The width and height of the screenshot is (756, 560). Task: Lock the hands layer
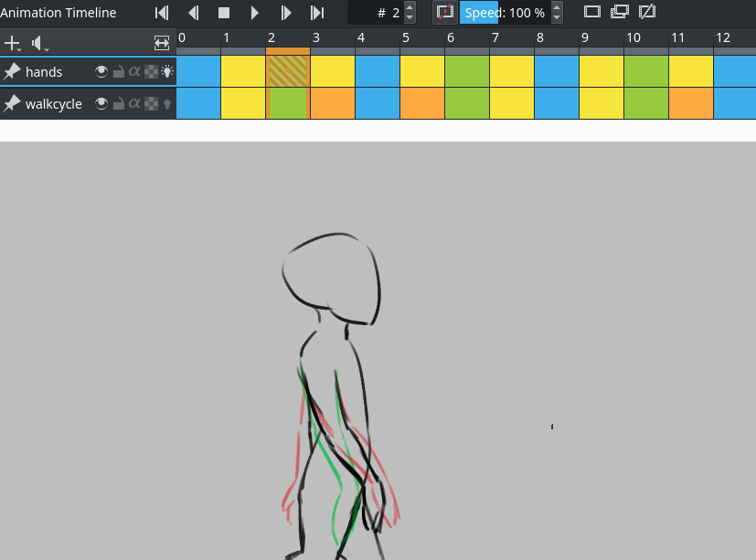(119, 72)
